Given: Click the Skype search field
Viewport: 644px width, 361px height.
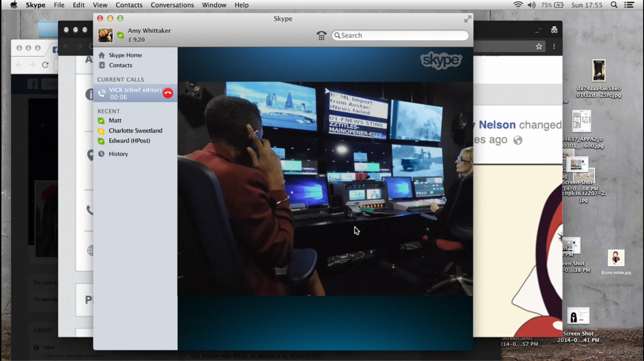Looking at the screenshot, I should pyautogui.click(x=400, y=35).
